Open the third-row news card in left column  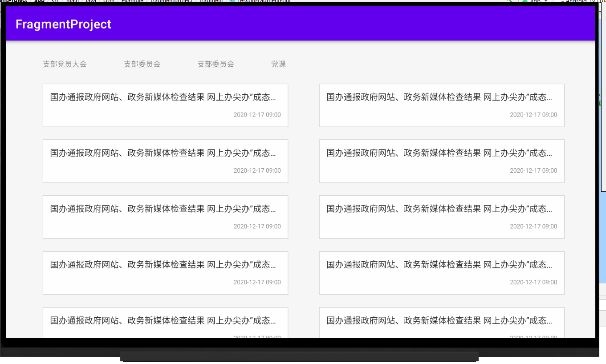[x=165, y=217]
